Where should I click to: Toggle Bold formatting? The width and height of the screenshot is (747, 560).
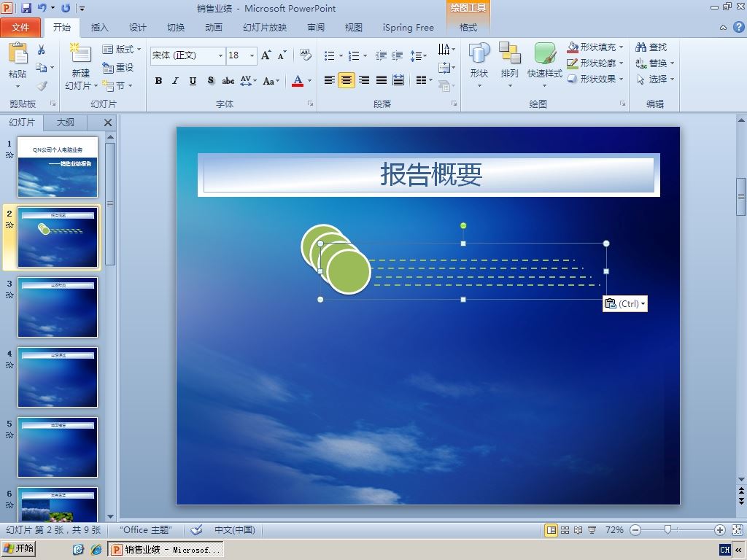[158, 80]
